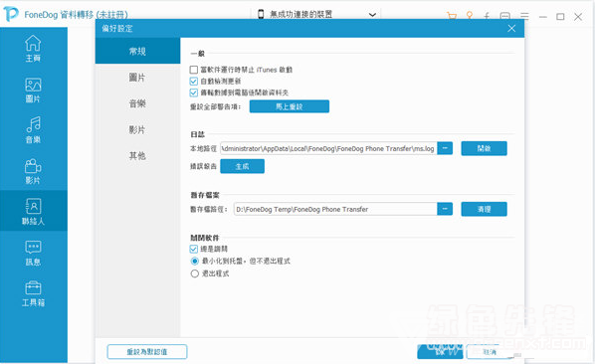Screen dimensions: 595x364
Task: Open the Music (音樂) sidebar section
Action: click(x=34, y=130)
